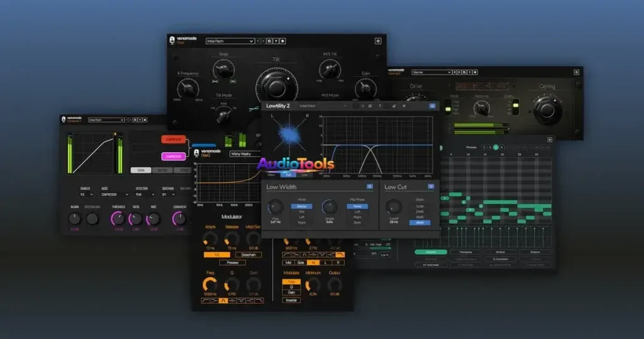Switch to Chance tab in sequencer window

pos(535,252)
